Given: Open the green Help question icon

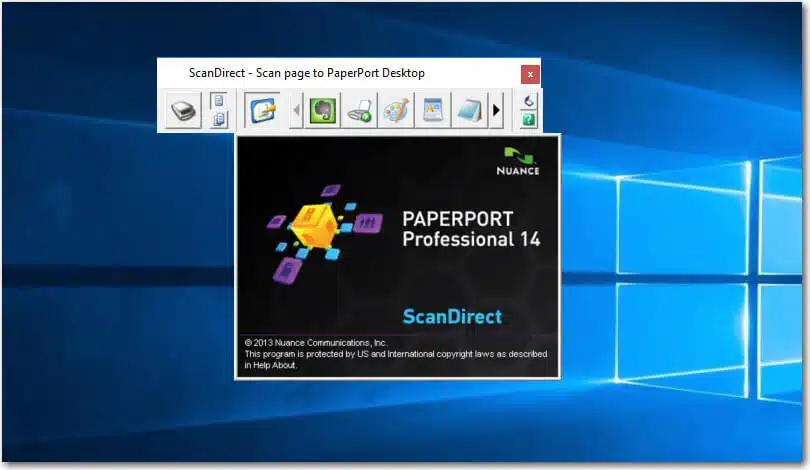Looking at the screenshot, I should coord(528,120).
